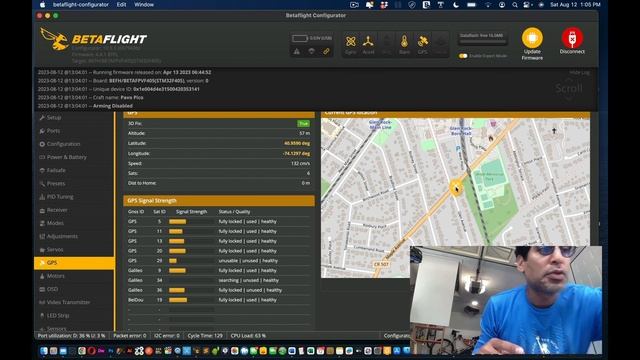Open Finder from the Dock
Image resolution: width=640 pixels, height=360 pixels.
pyautogui.click(x=44, y=351)
